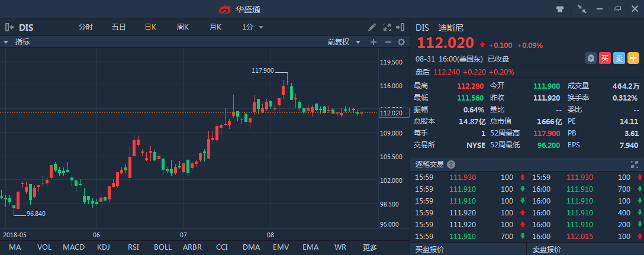The image size is (644, 255).
Task: Switch to 分时 intraday tab
Action: (x=86, y=28)
